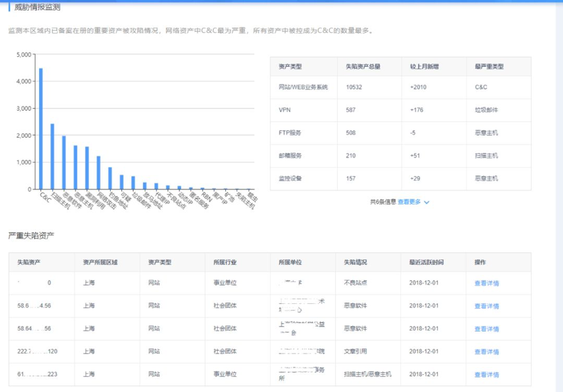Image resolution: width=563 pixels, height=392 pixels.
Task: Click the 失陷情况 column header
Action: pyautogui.click(x=356, y=262)
